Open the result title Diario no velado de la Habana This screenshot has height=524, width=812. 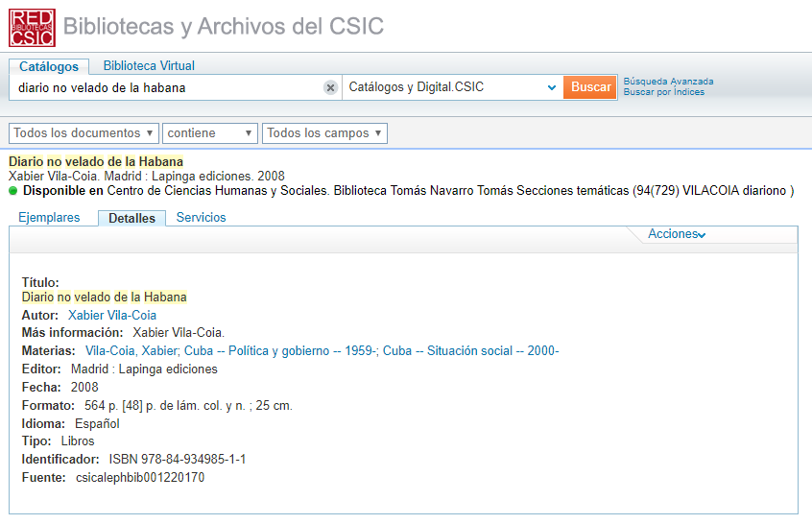click(96, 161)
